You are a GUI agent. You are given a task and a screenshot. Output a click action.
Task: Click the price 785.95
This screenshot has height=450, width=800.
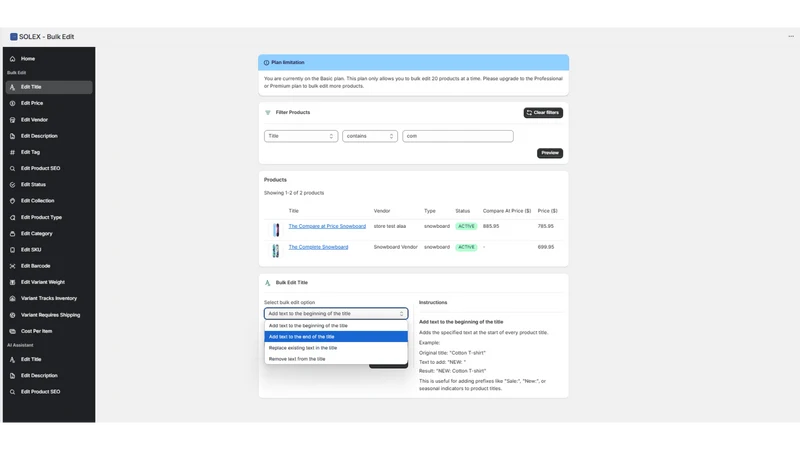point(545,226)
